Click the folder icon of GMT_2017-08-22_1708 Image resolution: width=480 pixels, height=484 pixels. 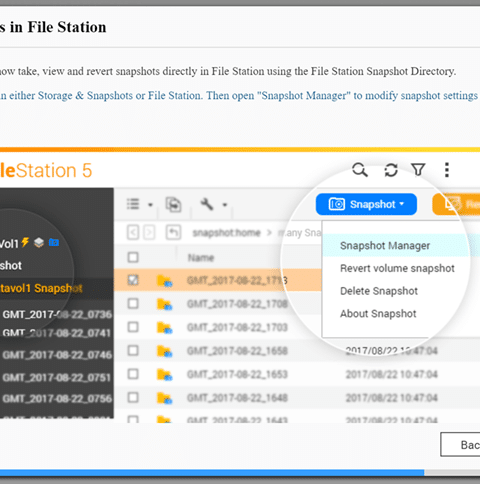click(164, 304)
